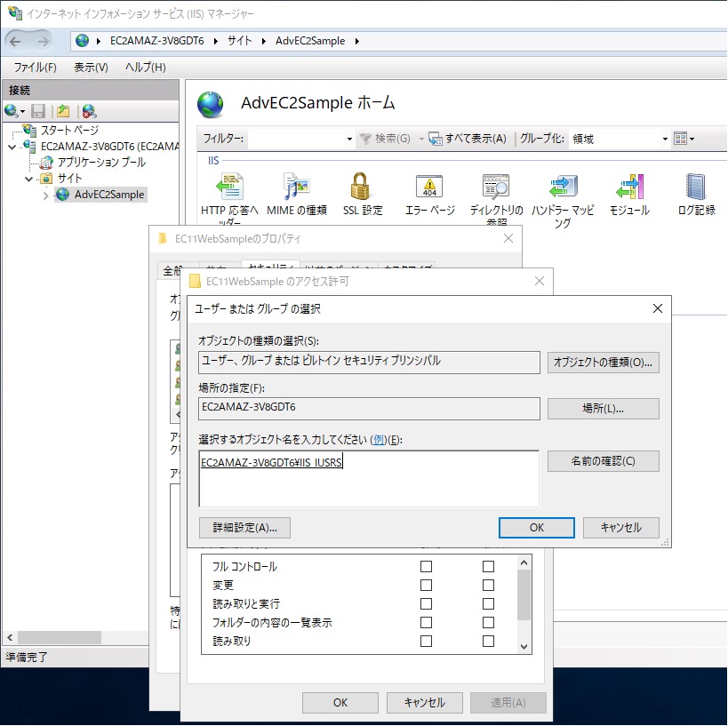Viewport: 728px width, 726px height.
Task: Click サイト in breadcrumb path
Action: [240, 41]
